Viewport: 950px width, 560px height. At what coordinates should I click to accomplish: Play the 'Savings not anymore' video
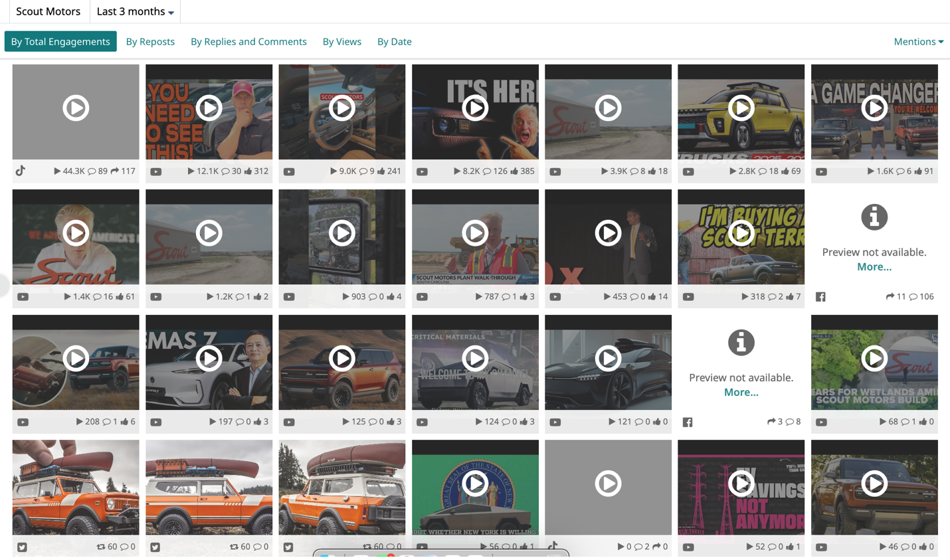click(741, 484)
